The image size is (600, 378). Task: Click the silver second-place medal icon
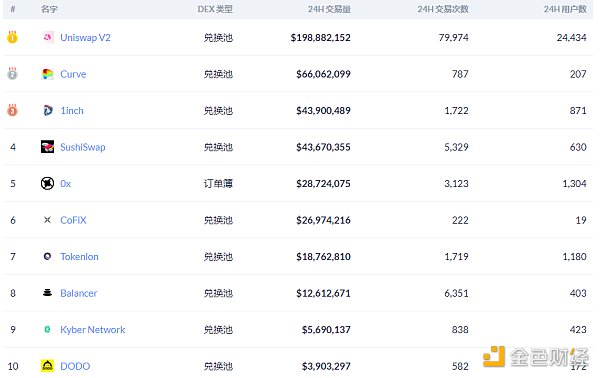tap(12, 73)
